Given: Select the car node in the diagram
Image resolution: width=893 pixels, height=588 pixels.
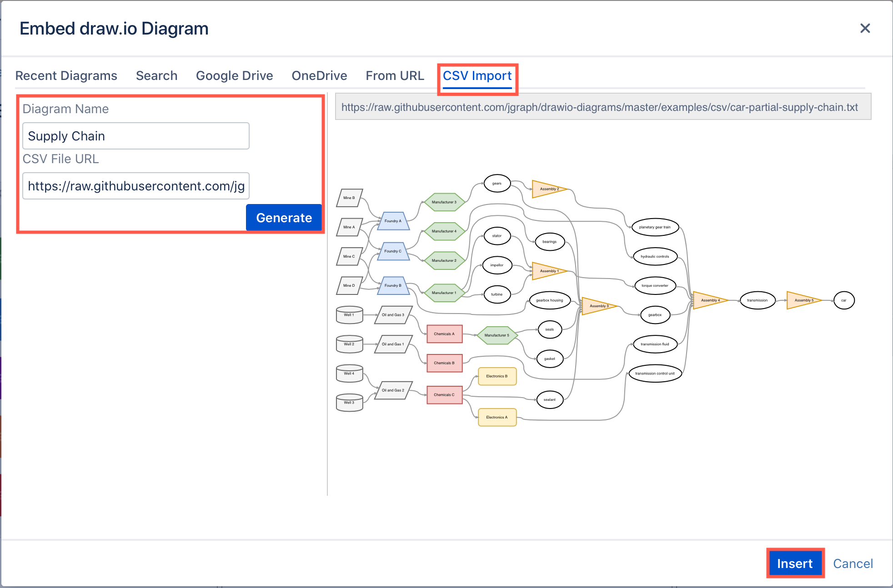Looking at the screenshot, I should pos(843,300).
